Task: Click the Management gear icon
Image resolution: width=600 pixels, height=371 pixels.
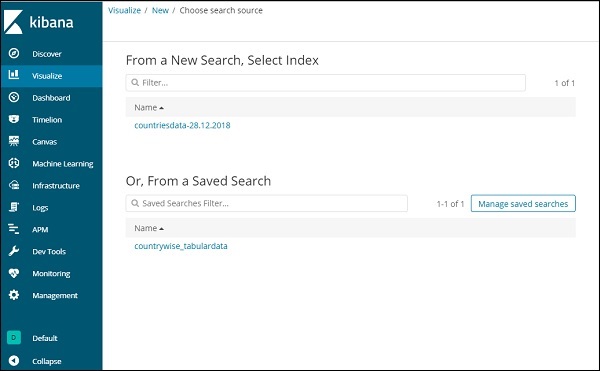Action: [x=14, y=295]
